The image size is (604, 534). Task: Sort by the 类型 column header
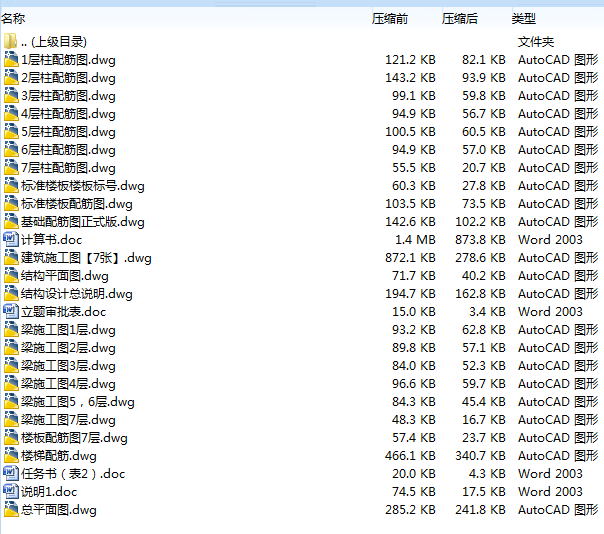[x=524, y=18]
